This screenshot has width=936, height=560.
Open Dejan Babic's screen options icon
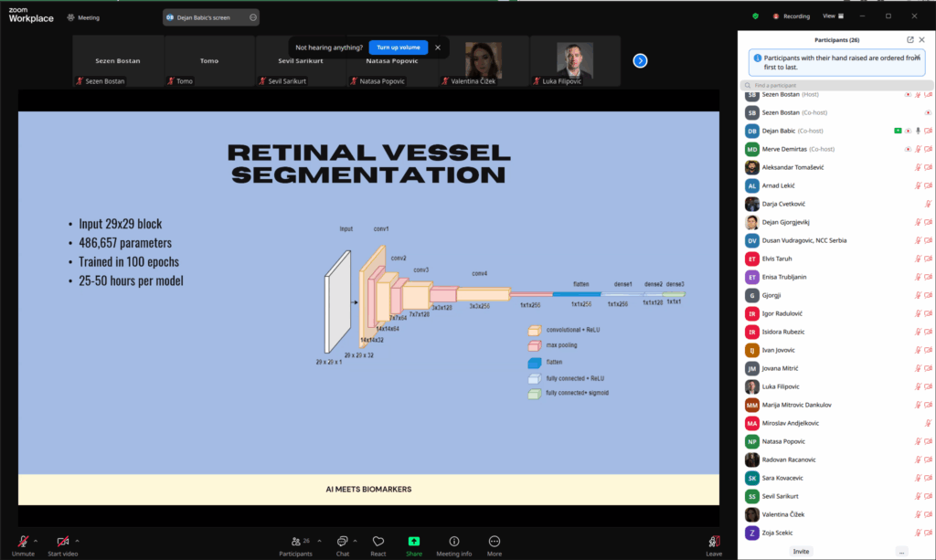pyautogui.click(x=253, y=17)
